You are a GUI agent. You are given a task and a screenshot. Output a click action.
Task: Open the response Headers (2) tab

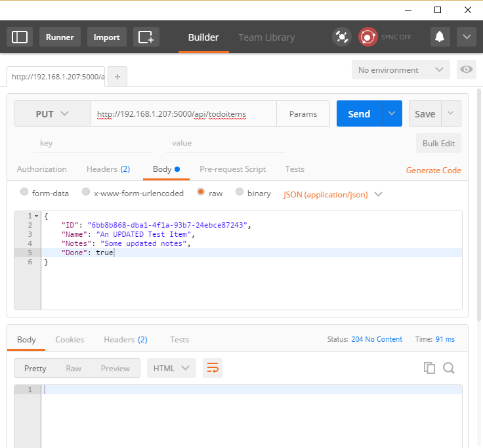click(125, 339)
